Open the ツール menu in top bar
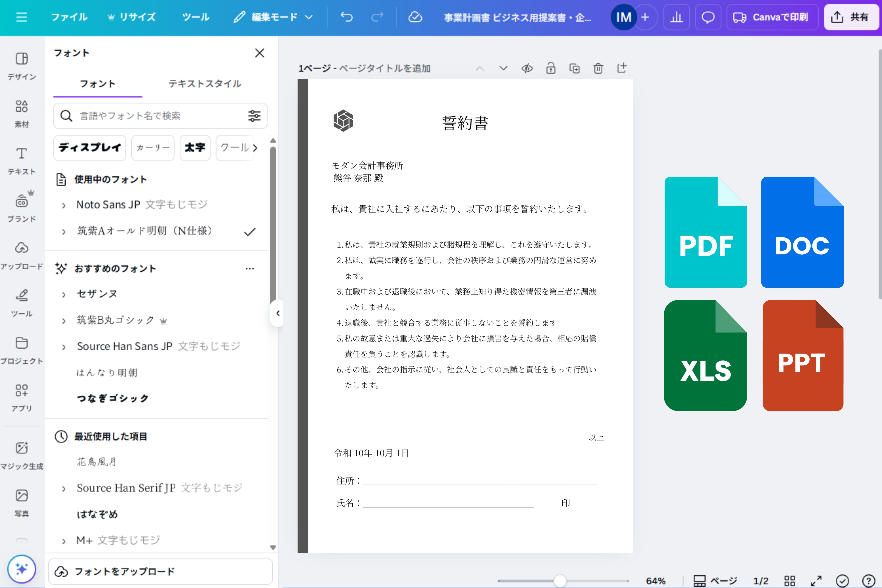This screenshot has width=882, height=588. [196, 17]
